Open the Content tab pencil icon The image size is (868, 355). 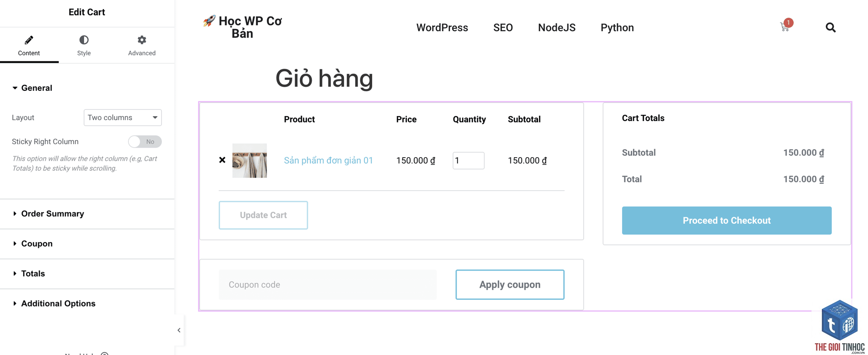pyautogui.click(x=29, y=40)
